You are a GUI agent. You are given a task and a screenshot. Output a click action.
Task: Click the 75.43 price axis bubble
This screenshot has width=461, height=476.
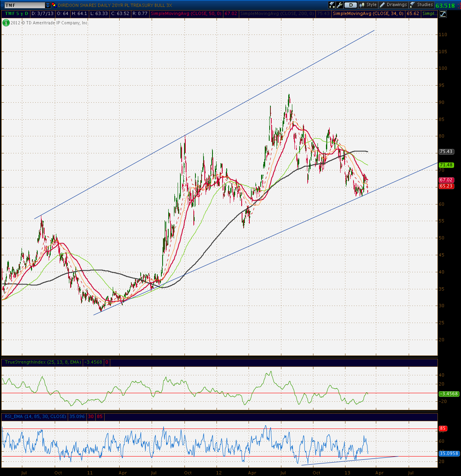coord(446,151)
